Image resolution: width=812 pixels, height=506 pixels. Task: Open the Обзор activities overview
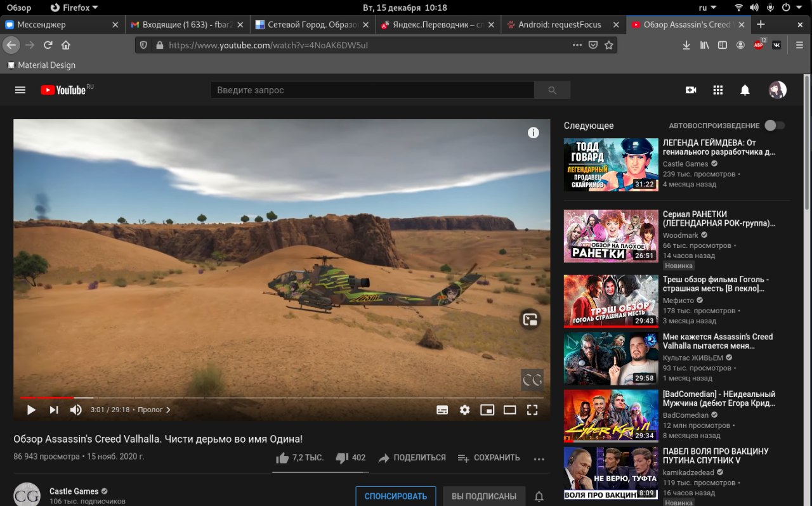(19, 8)
